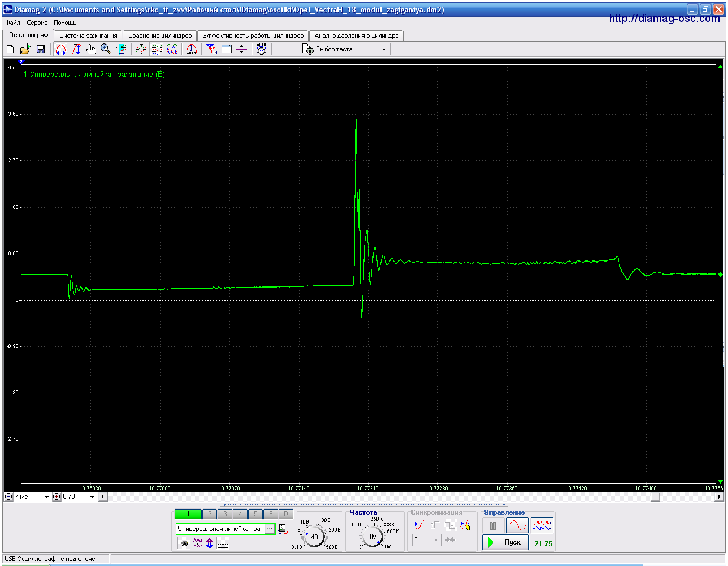Switch to Анализ давления в цилиндре tab
The image size is (728, 566).
[x=357, y=36]
